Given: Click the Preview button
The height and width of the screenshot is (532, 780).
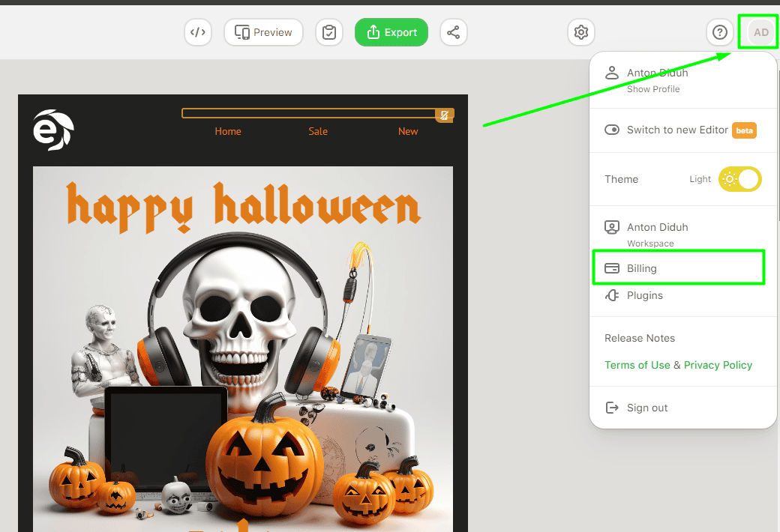Looking at the screenshot, I should tap(263, 32).
